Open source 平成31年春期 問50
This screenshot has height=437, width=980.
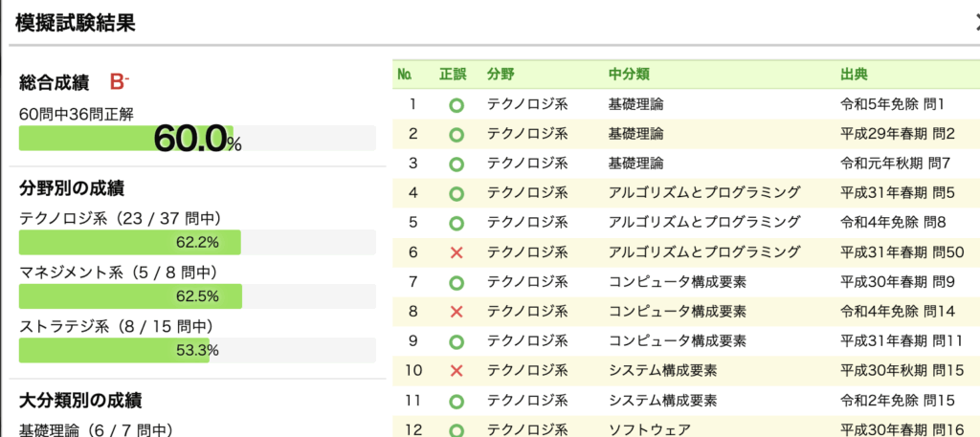(901, 252)
